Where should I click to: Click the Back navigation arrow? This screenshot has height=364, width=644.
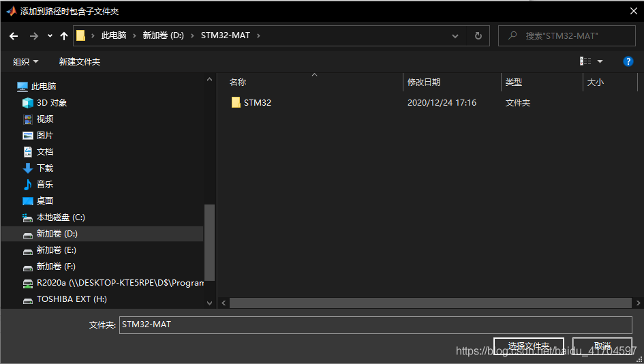(14, 36)
